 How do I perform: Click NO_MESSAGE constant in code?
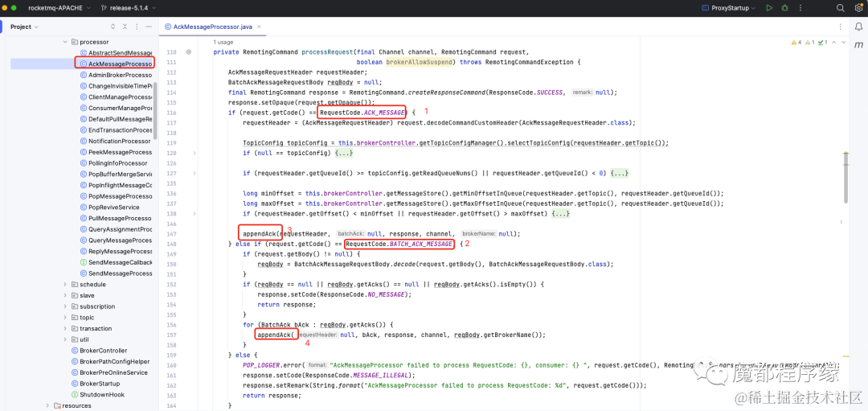[387, 294]
